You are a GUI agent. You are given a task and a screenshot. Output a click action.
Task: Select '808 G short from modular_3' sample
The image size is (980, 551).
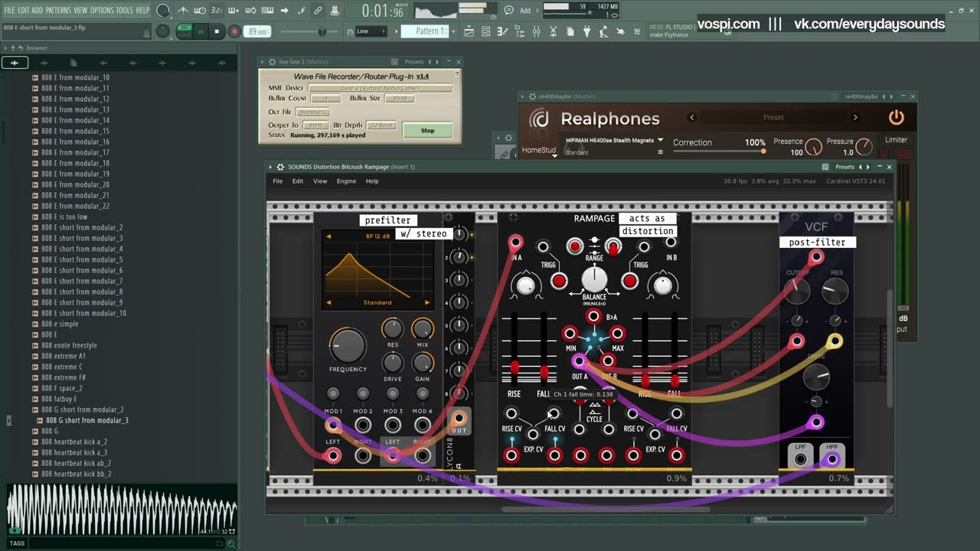click(x=87, y=420)
